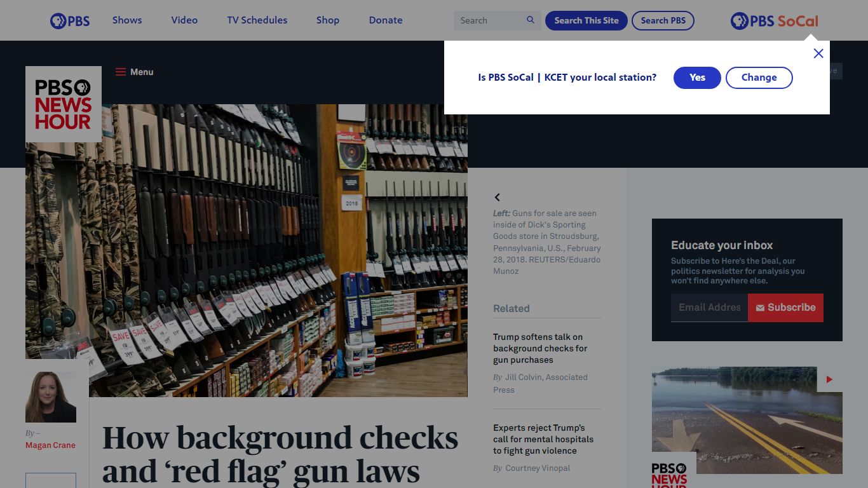Click Change to pick another station

pos(759,78)
